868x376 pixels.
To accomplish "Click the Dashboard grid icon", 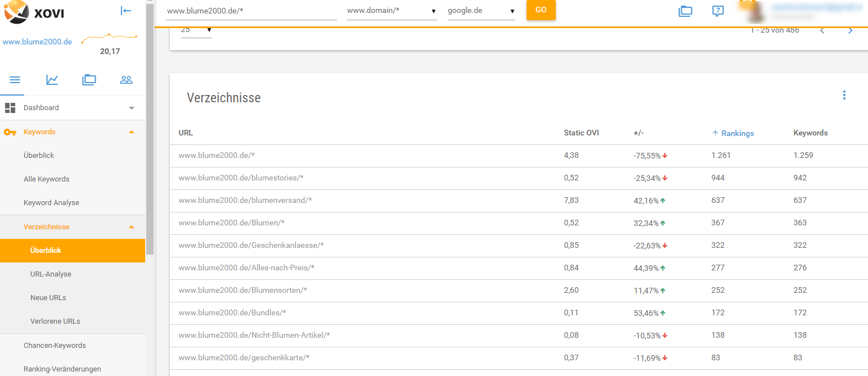I will pos(10,108).
